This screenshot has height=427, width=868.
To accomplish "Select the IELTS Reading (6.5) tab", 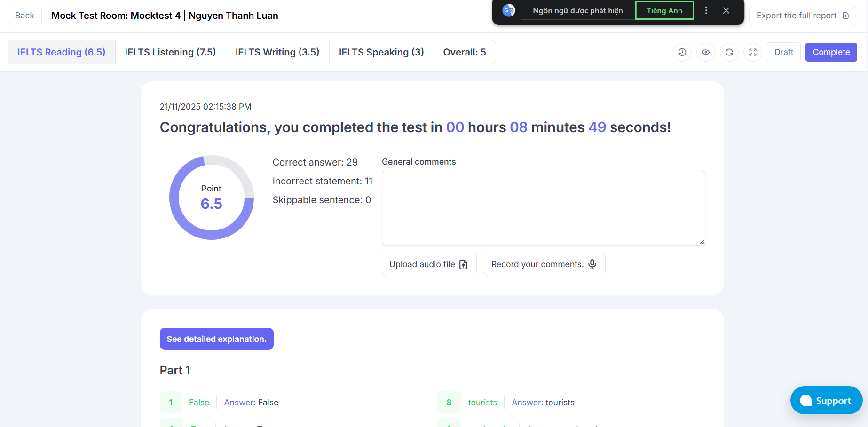I will [62, 52].
